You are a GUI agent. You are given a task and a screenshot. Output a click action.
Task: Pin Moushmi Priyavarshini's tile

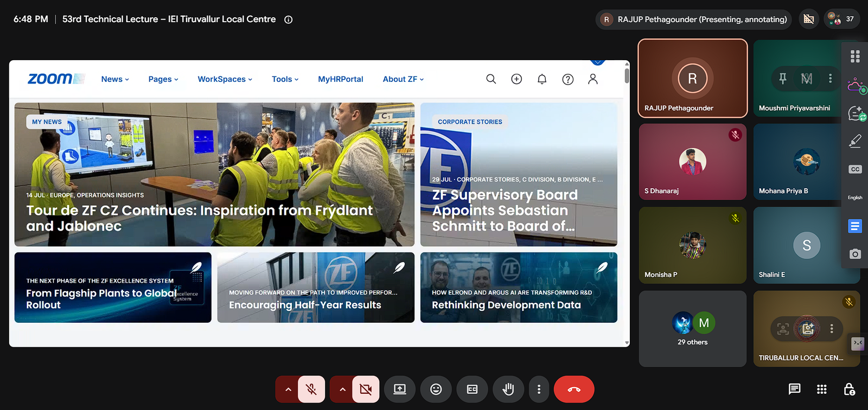pos(783,79)
